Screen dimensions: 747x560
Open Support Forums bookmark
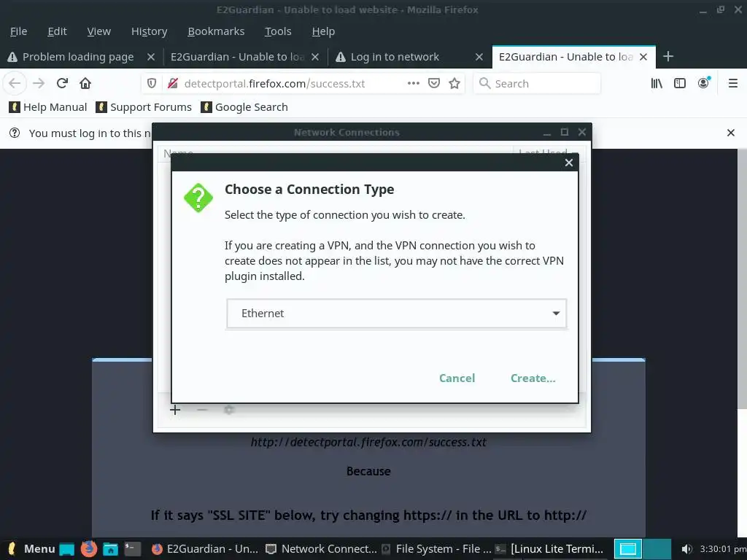click(144, 107)
